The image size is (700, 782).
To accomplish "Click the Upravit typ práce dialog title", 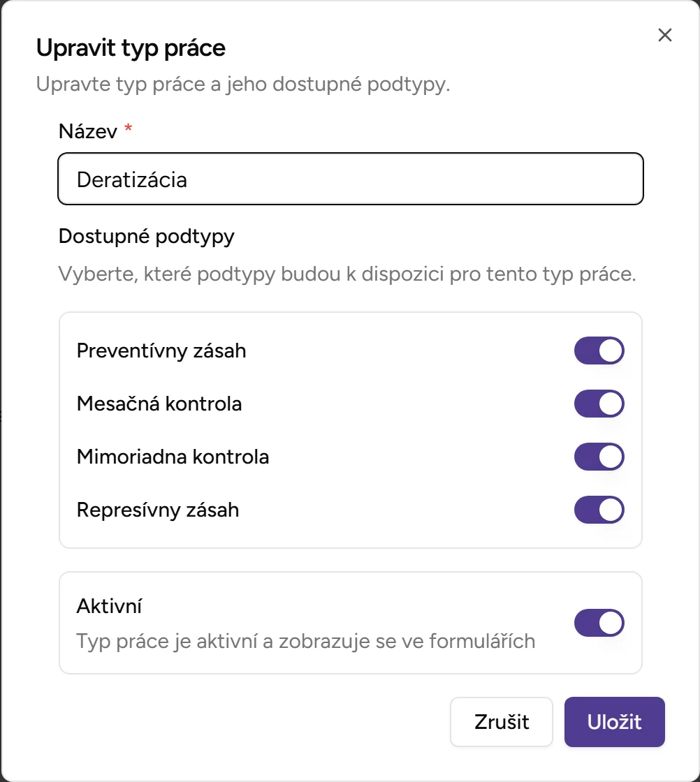I will point(130,48).
